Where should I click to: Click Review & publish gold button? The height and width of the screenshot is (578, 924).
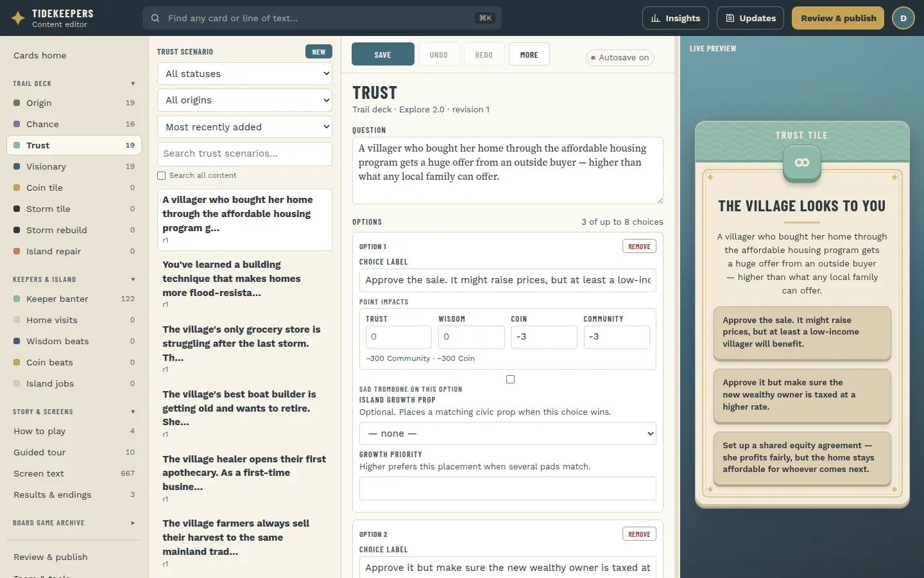pyautogui.click(x=838, y=18)
